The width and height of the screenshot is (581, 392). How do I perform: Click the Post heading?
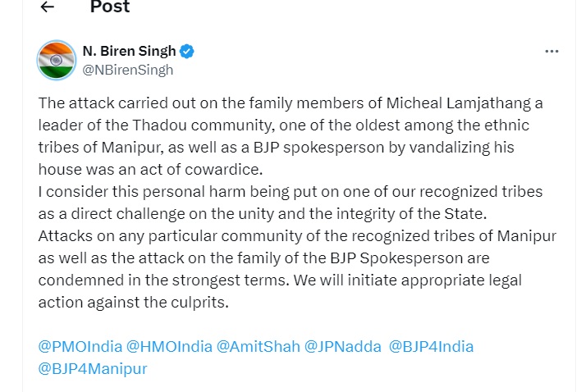[x=110, y=7]
